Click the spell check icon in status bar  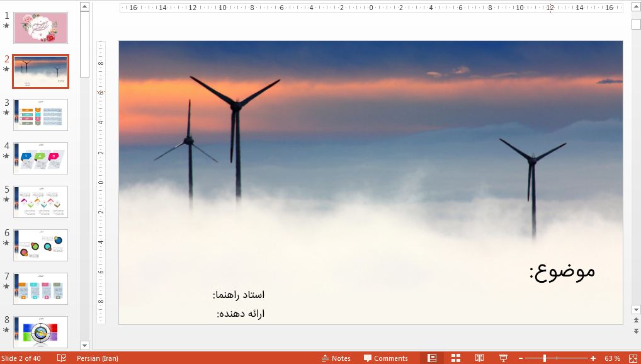[x=61, y=358]
